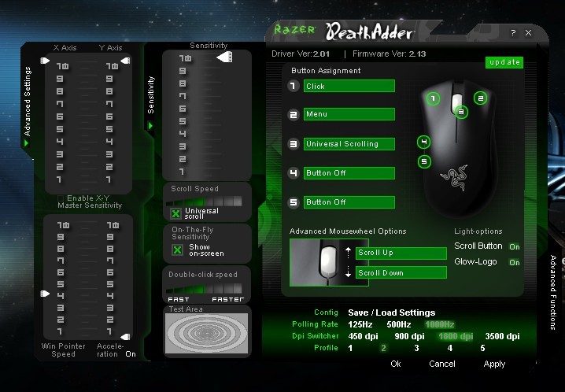Toggle Show on-screen checkbox

[177, 250]
